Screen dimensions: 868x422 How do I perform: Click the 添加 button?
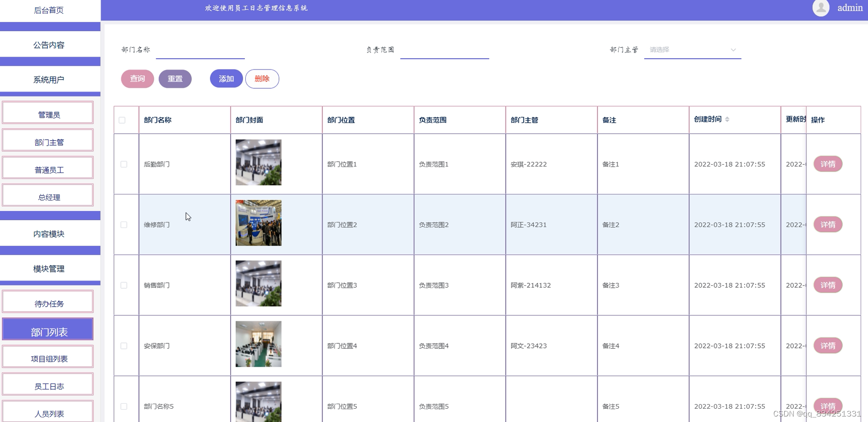(x=226, y=79)
